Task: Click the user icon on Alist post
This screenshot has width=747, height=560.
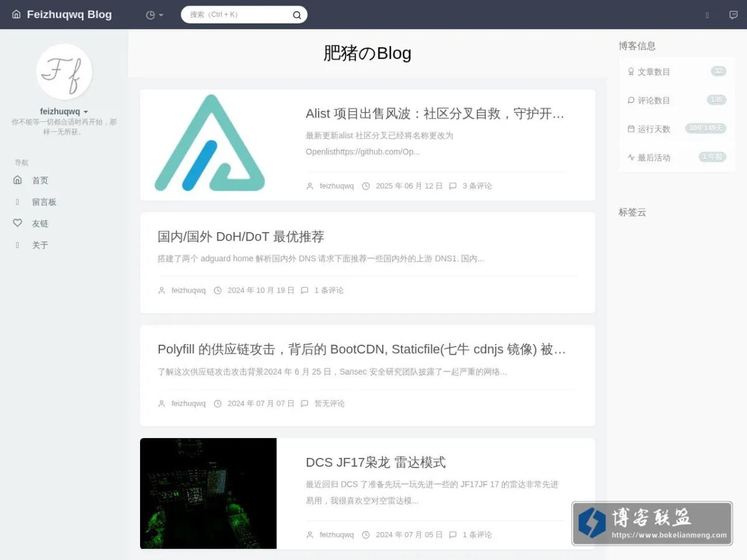Action: tap(310, 186)
